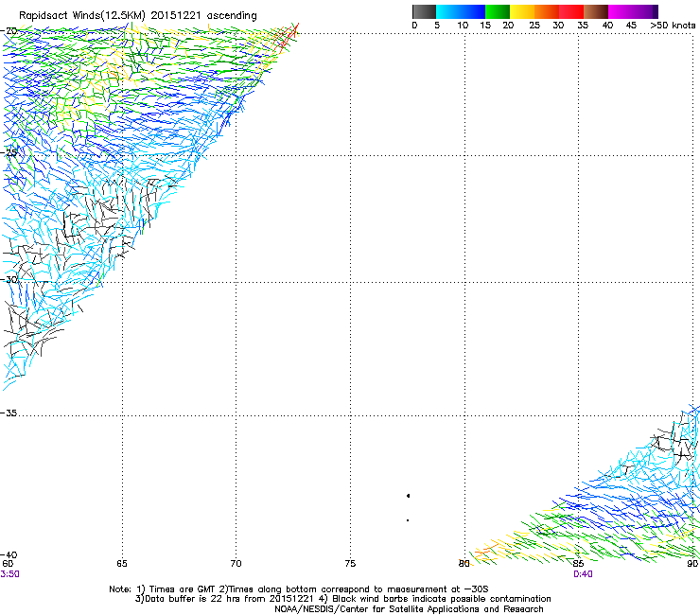
Task: Click the note about times along bottom
Action: (354, 589)
